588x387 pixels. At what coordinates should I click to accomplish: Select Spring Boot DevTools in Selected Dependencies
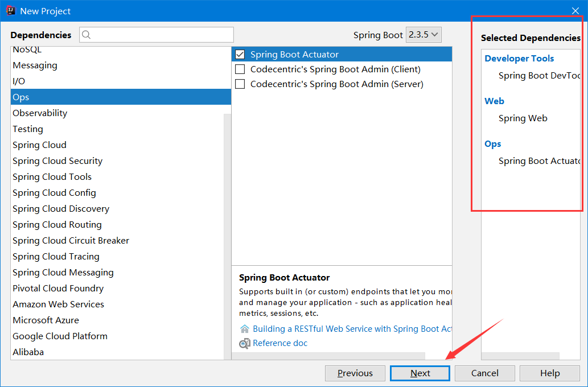tap(539, 76)
